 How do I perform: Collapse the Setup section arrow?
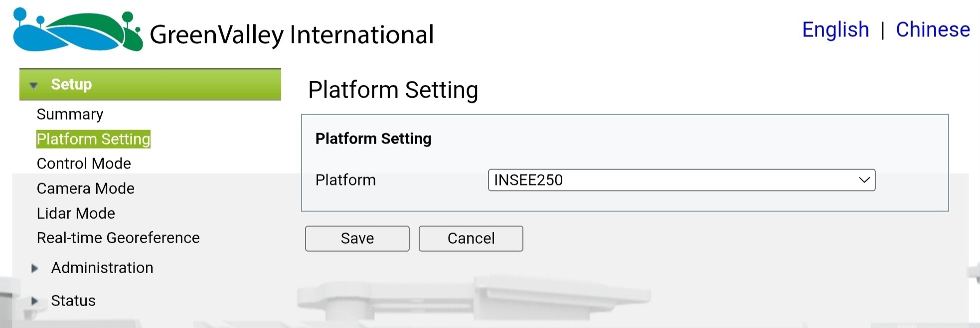coord(33,85)
